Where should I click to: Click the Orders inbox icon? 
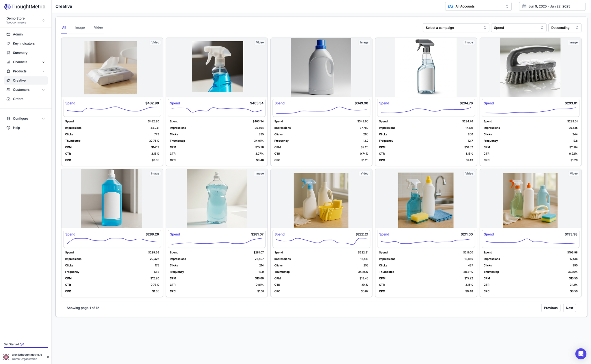pyautogui.click(x=8, y=99)
